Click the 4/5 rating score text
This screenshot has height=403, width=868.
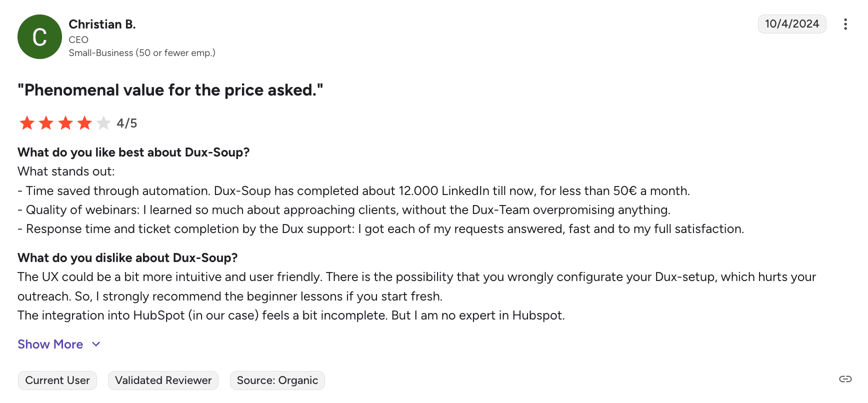click(126, 123)
